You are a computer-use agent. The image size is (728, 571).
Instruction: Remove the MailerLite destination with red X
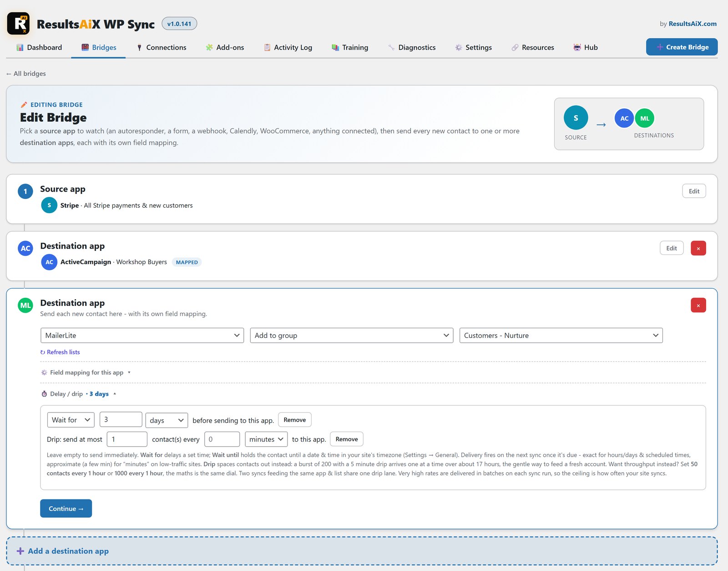tap(698, 305)
